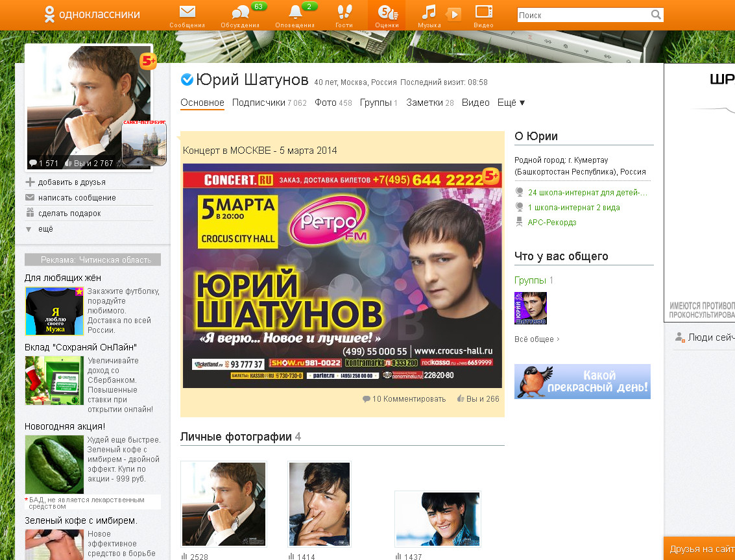Screen dimensions: 735x560
Task: Click АРС-Рекордз workplace link
Action: [x=552, y=223]
